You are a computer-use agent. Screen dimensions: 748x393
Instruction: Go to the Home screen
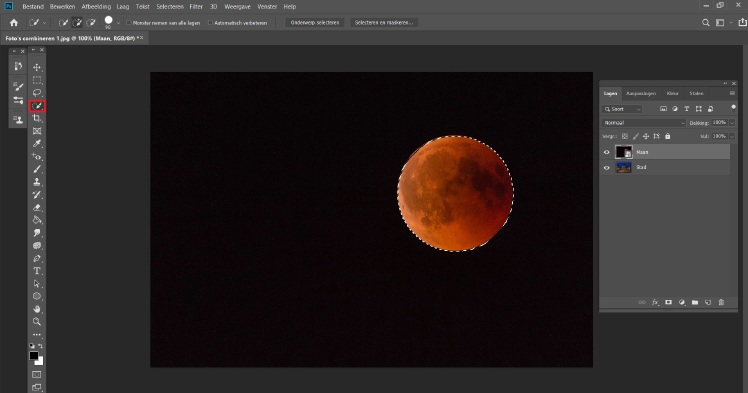click(14, 22)
